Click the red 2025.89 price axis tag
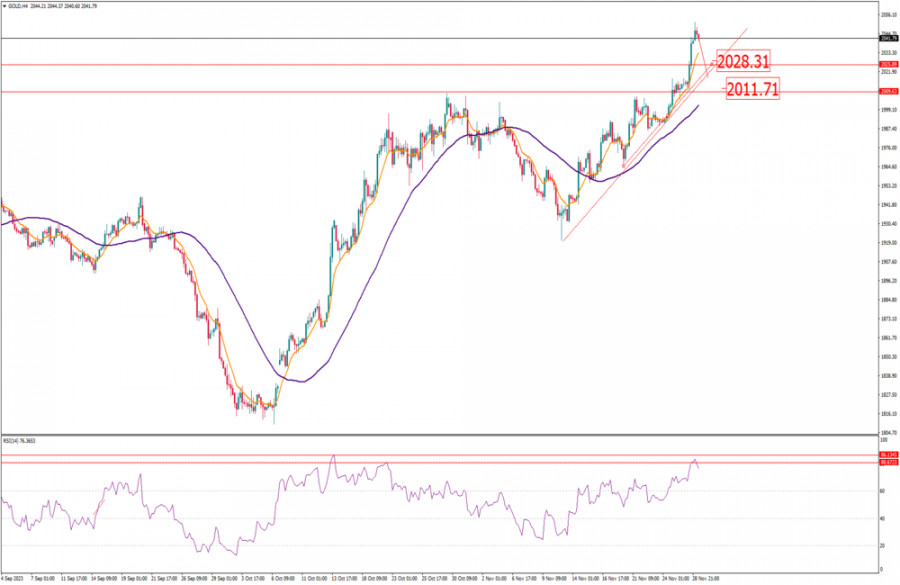Screen dimensions: 900x585 [x=886, y=64]
